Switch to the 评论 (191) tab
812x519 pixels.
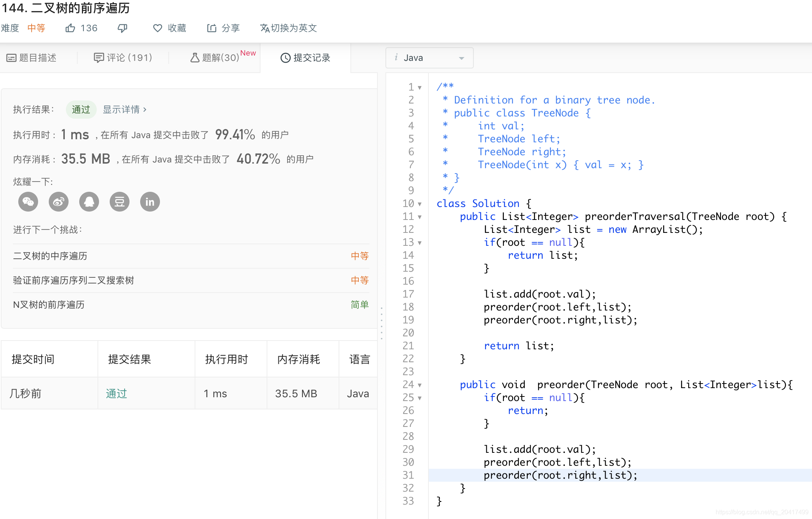(123, 57)
